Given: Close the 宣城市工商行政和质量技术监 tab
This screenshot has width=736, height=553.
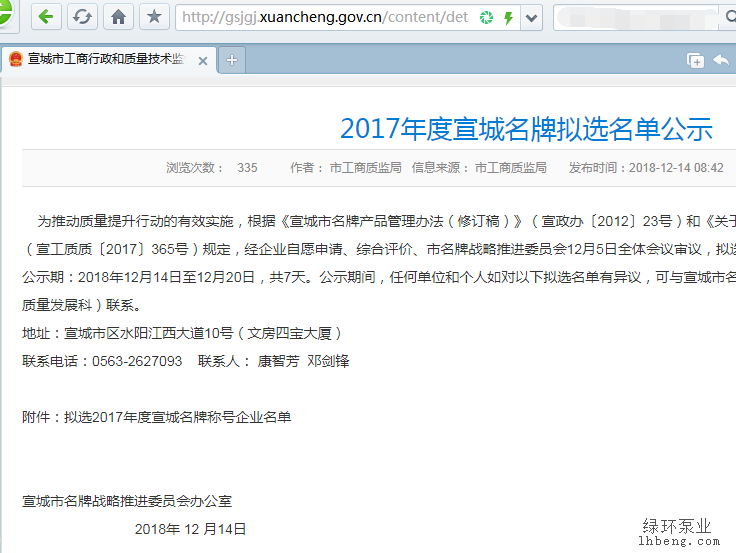Looking at the screenshot, I should 203,61.
